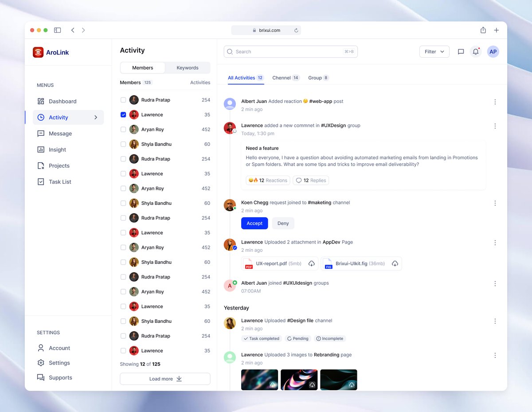The image size is (532, 412).
Task: Click the Insight chart icon
Action: (41, 149)
